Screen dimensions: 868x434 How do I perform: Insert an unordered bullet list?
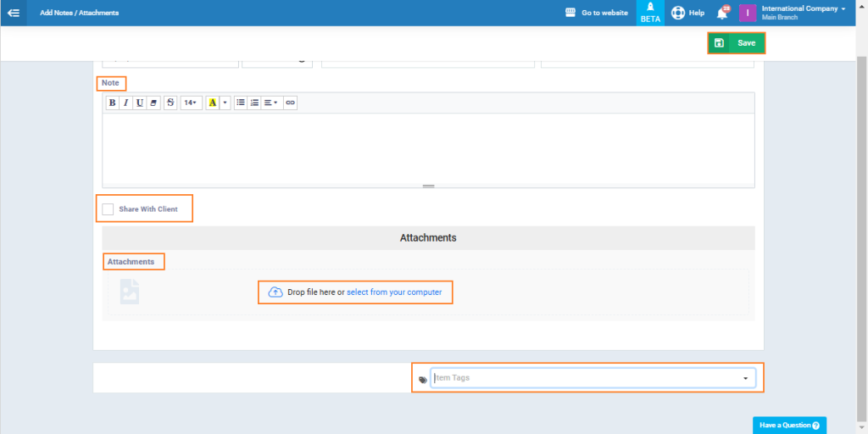pos(240,103)
